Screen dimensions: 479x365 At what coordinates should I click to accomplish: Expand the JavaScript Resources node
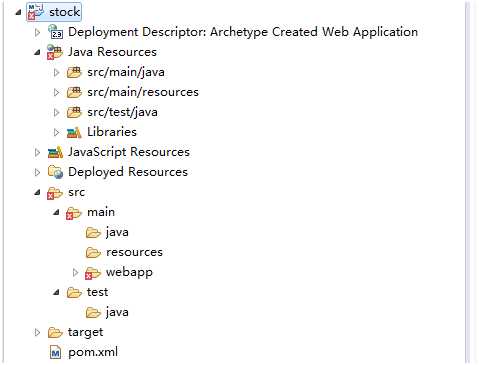click(37, 152)
